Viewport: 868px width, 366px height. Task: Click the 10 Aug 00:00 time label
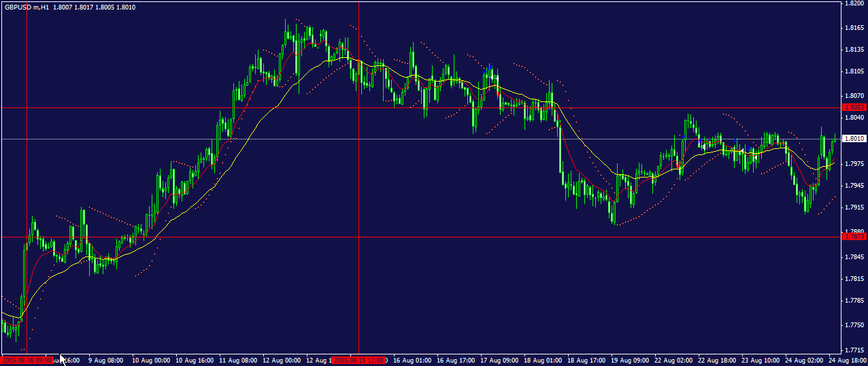(x=151, y=359)
